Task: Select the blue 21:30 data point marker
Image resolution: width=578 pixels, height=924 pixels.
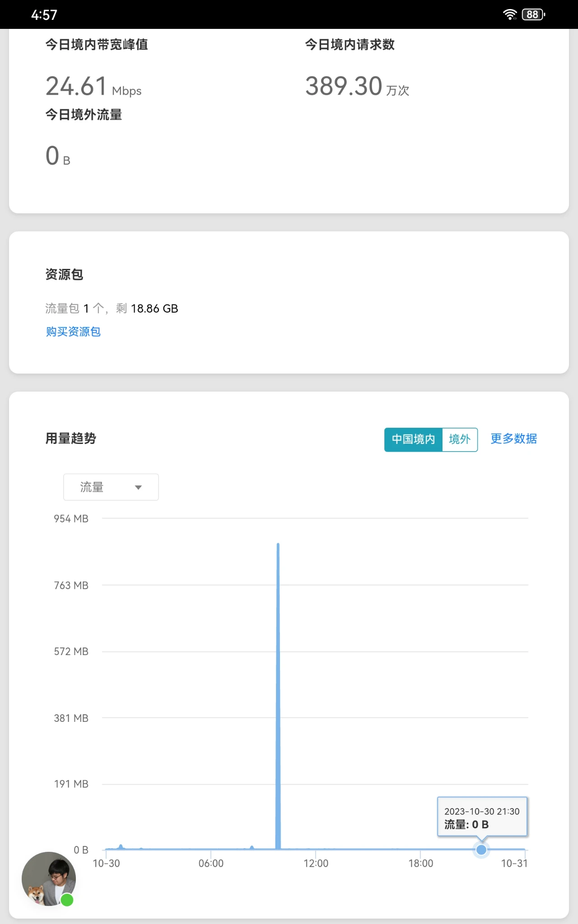Action: tap(481, 850)
